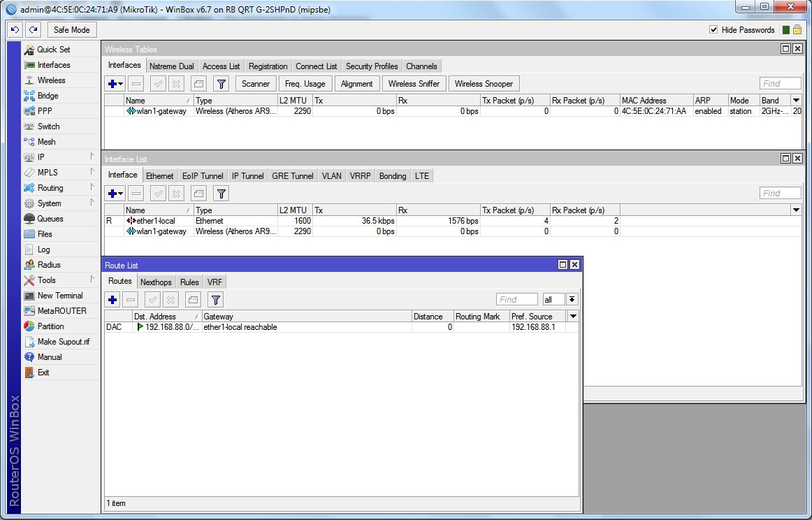
Task: Toggle the Hide Passwords checkbox
Action: (713, 30)
